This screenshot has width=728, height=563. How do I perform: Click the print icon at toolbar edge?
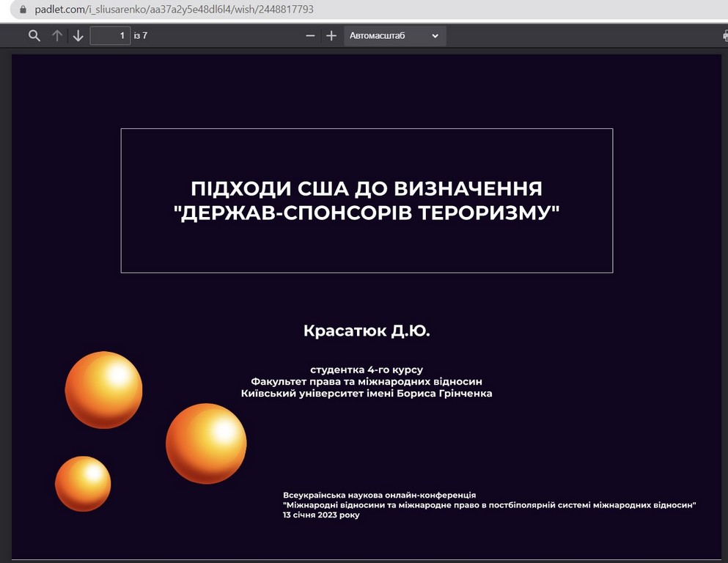724,36
